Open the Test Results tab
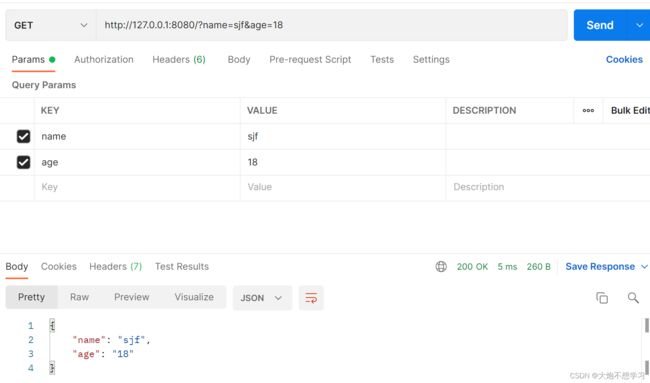This screenshot has height=383, width=650. point(182,267)
